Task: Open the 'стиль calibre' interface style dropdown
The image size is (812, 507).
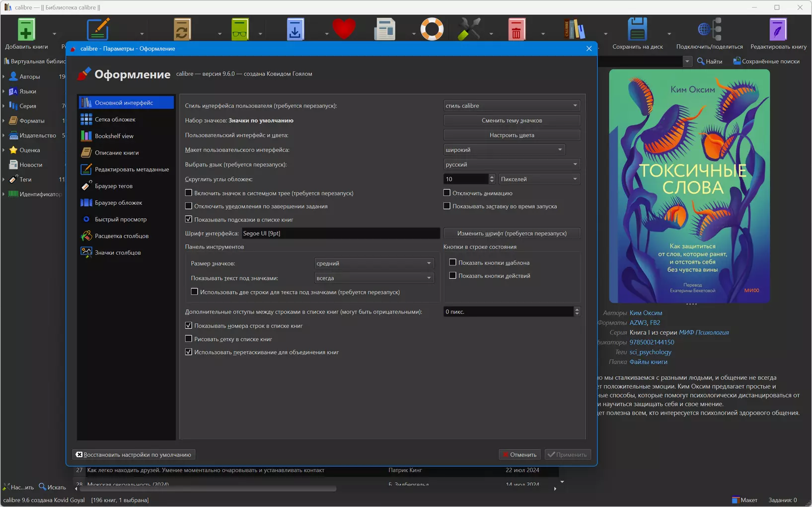Action: [x=512, y=106]
